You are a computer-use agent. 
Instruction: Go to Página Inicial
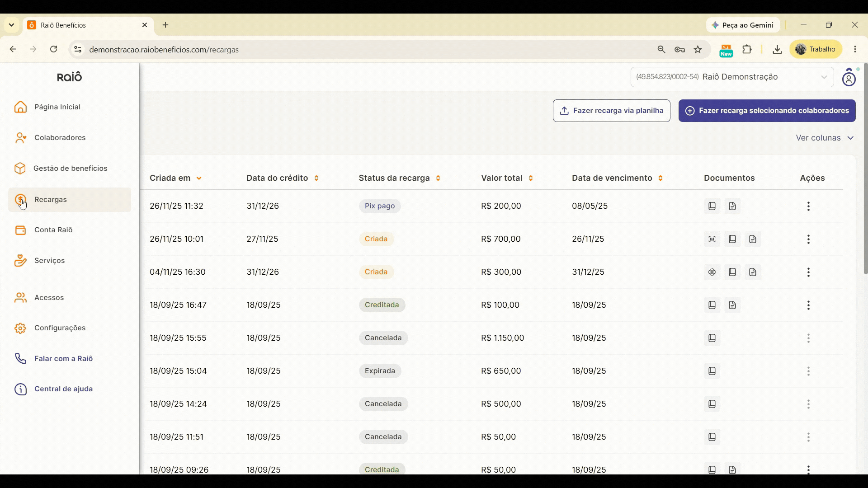tap(70, 107)
